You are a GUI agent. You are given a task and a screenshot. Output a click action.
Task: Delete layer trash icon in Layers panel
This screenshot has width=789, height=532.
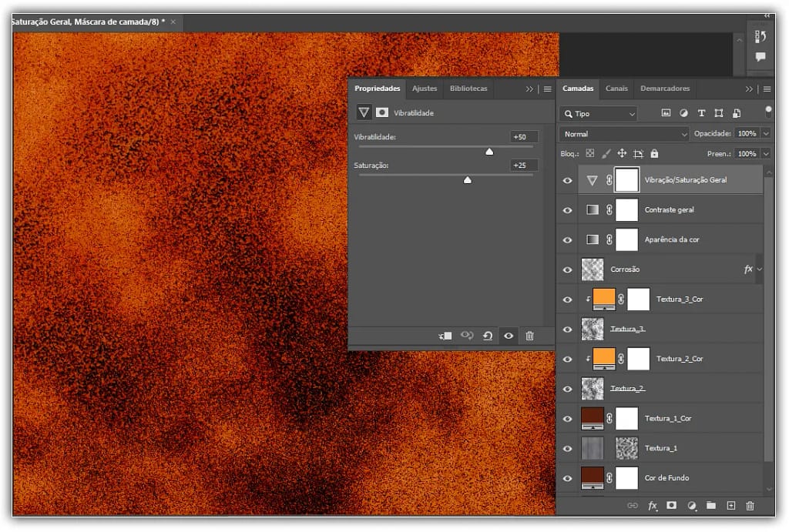[x=750, y=505]
